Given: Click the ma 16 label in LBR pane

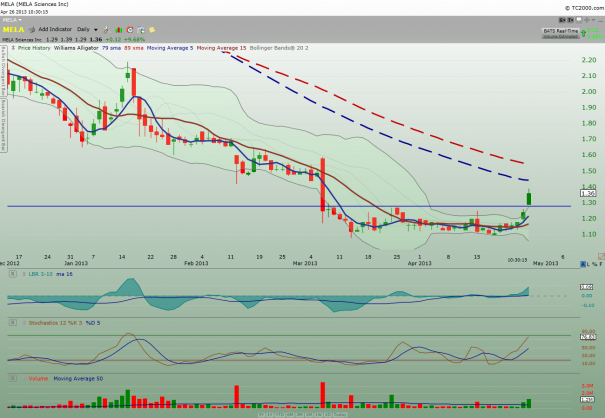Looking at the screenshot, I should [64, 274].
